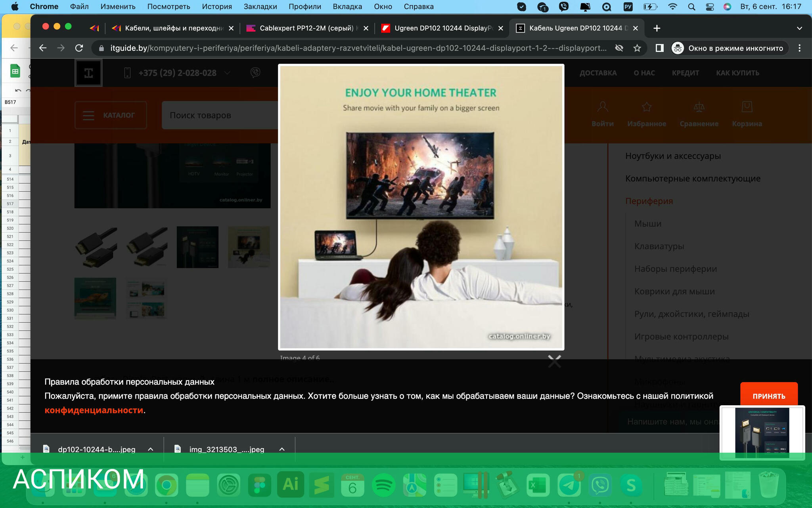Select the first cable thumbnail image

(x=96, y=247)
